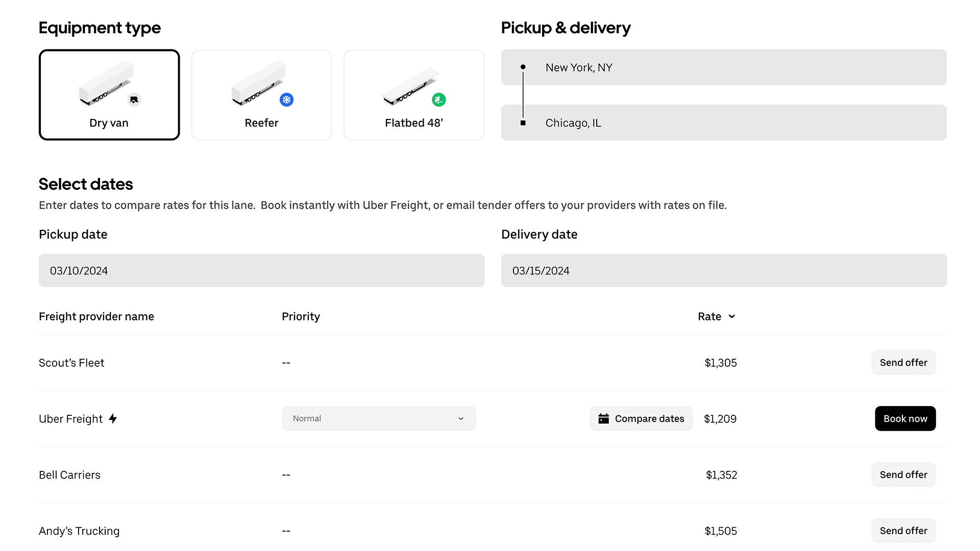Click the pickup origin dot marker

pyautogui.click(x=523, y=67)
